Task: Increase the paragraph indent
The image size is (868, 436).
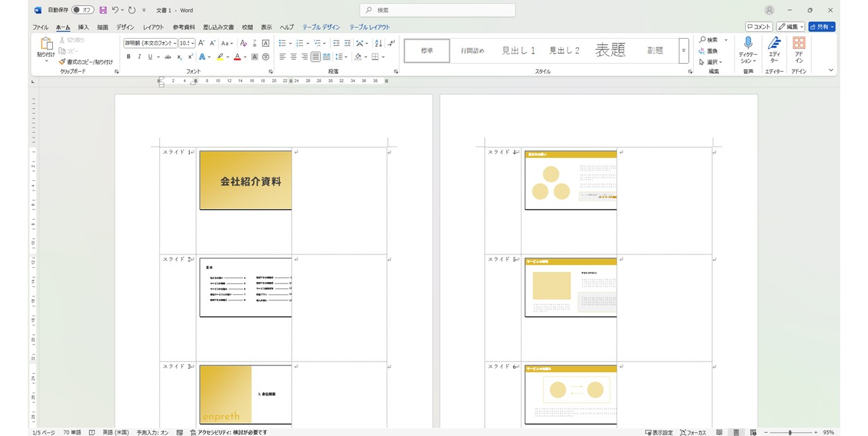Action: click(x=347, y=43)
